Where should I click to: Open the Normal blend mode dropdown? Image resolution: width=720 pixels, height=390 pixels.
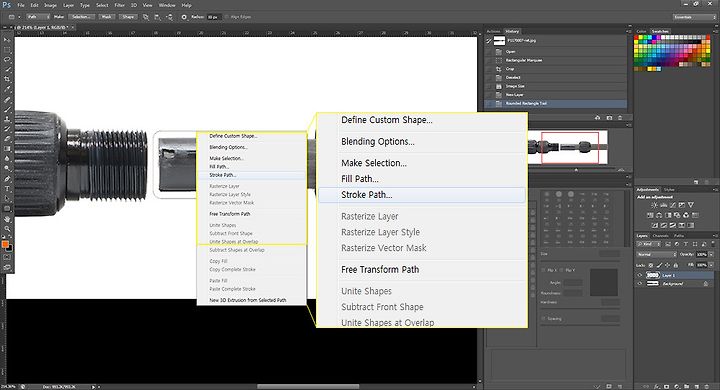656,254
